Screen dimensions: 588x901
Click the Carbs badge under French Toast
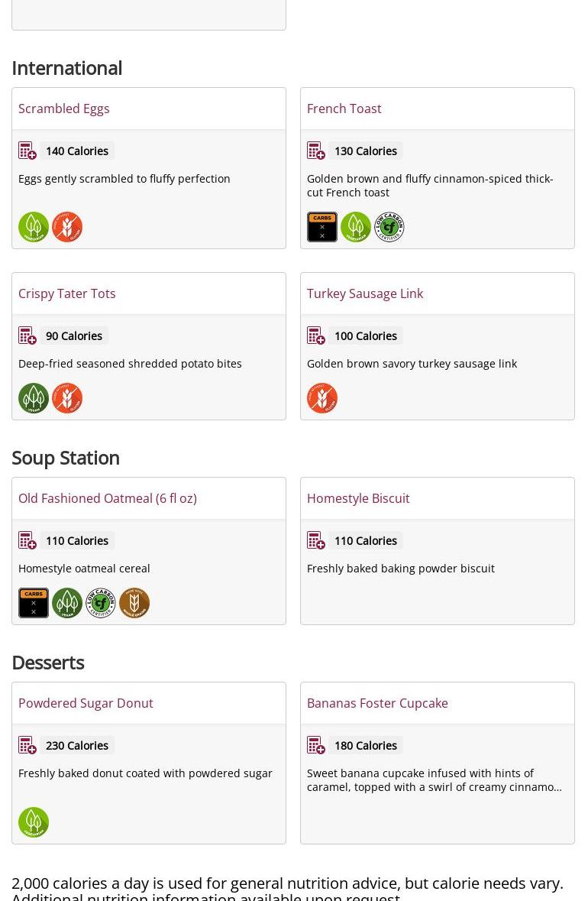(322, 227)
